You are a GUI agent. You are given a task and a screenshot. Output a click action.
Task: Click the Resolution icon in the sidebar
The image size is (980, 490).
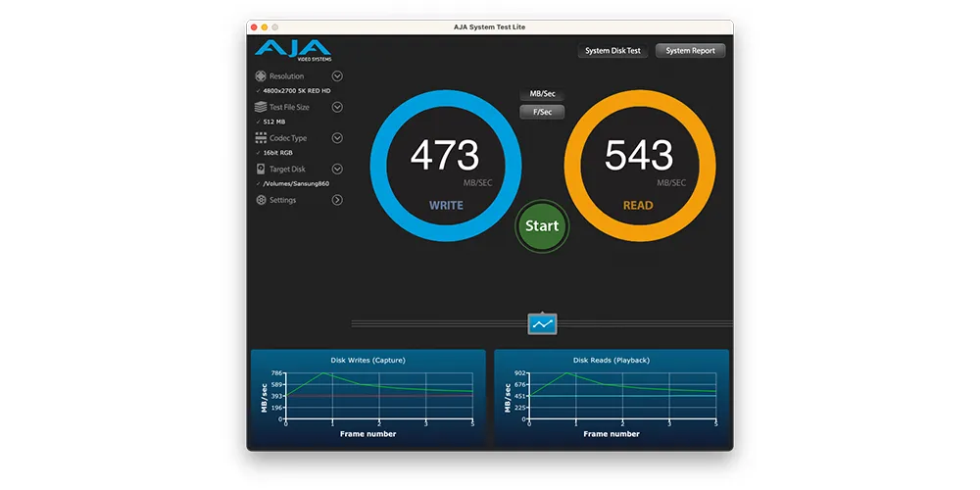click(x=261, y=76)
